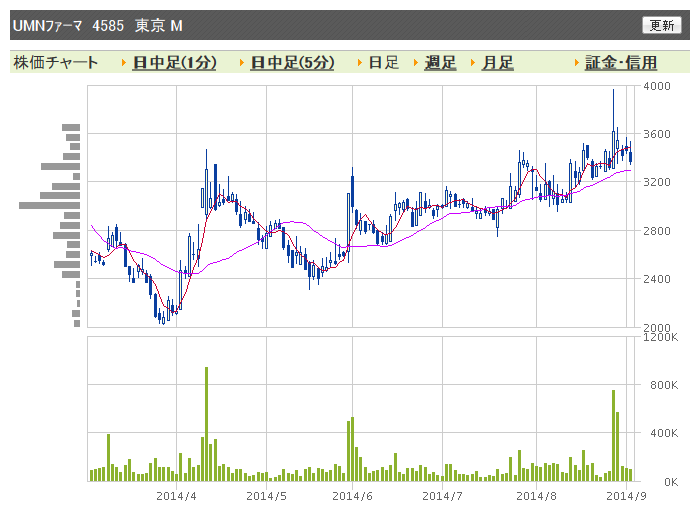Screen dimensions: 697x530
Task: Click the 2014/4 date label
Action: (x=176, y=496)
